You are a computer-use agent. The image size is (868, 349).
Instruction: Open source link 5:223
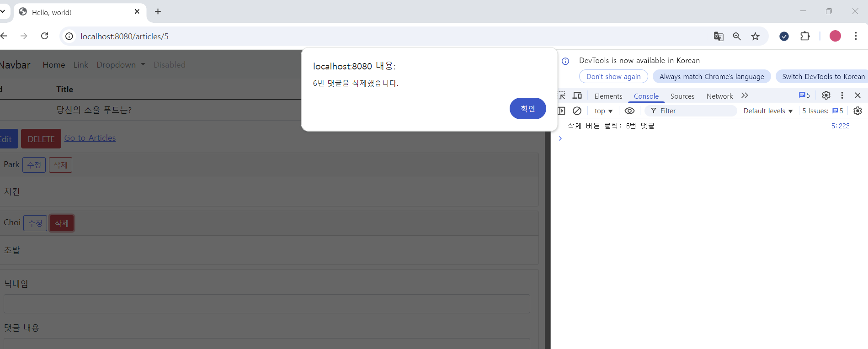(840, 126)
